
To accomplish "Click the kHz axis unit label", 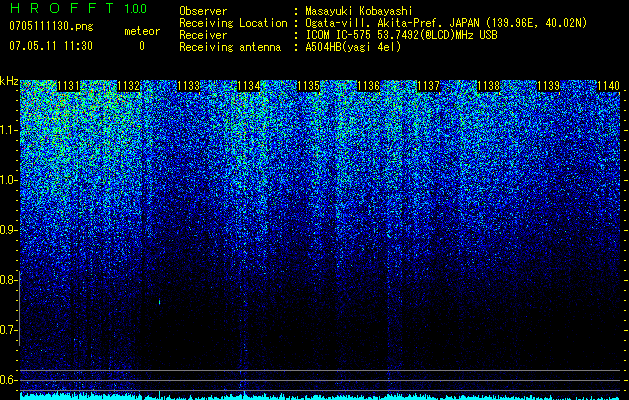I will pyautogui.click(x=9, y=81).
